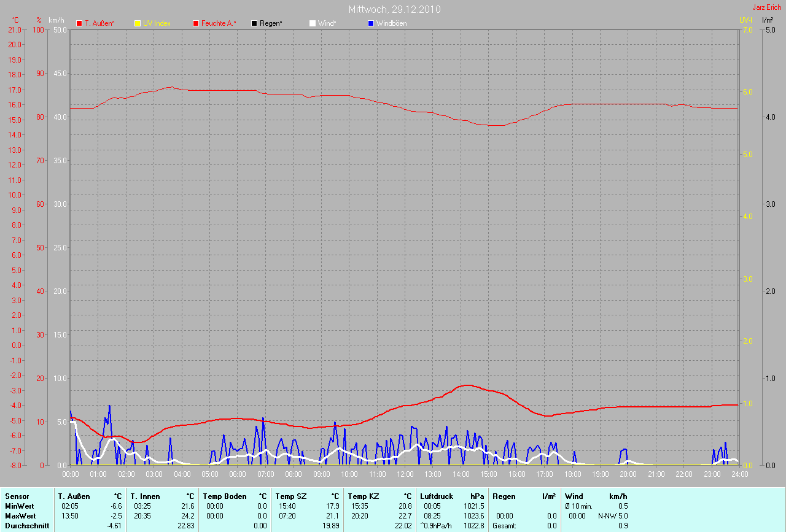
Task: Click the Jarz Erich author label
Action: pyautogui.click(x=767, y=7)
